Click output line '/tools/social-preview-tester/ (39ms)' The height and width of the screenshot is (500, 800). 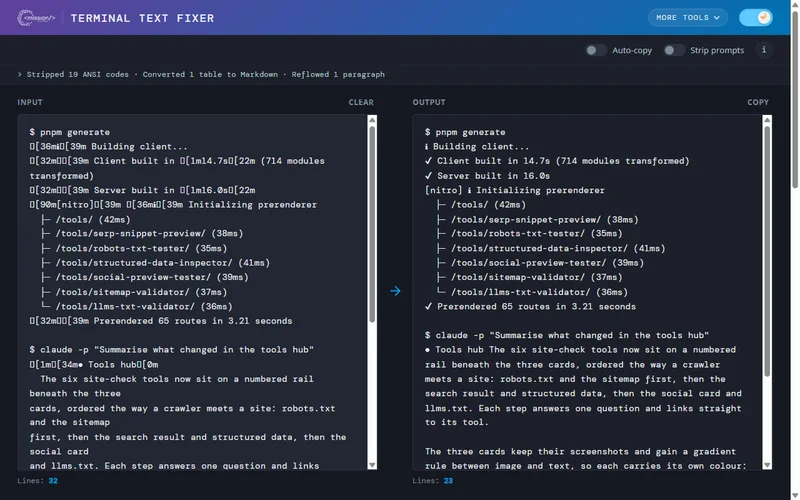tap(540, 263)
